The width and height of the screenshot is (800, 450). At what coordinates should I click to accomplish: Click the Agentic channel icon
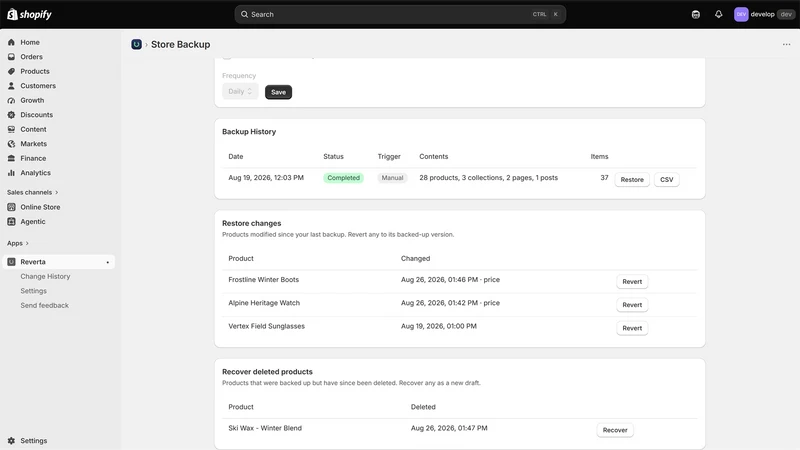[11, 221]
